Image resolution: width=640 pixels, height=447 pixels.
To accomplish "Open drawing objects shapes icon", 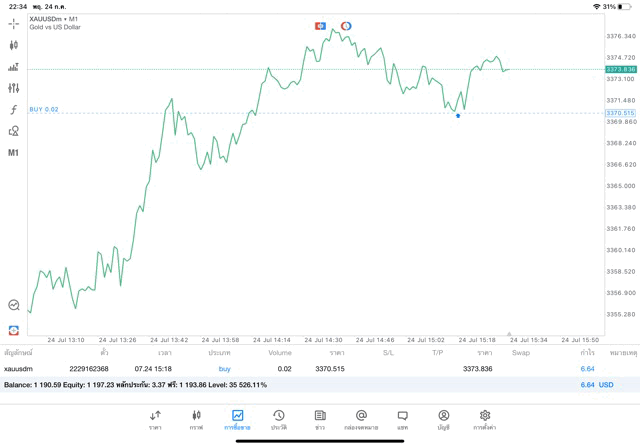I will click(13, 131).
